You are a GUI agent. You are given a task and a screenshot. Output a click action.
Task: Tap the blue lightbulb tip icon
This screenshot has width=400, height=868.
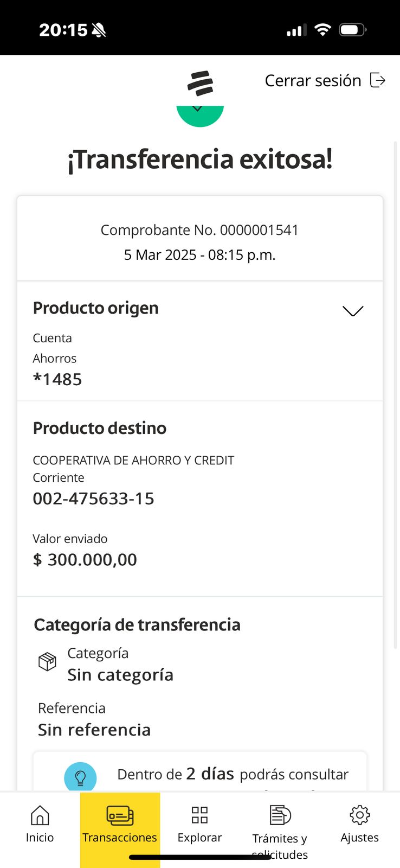point(80,777)
